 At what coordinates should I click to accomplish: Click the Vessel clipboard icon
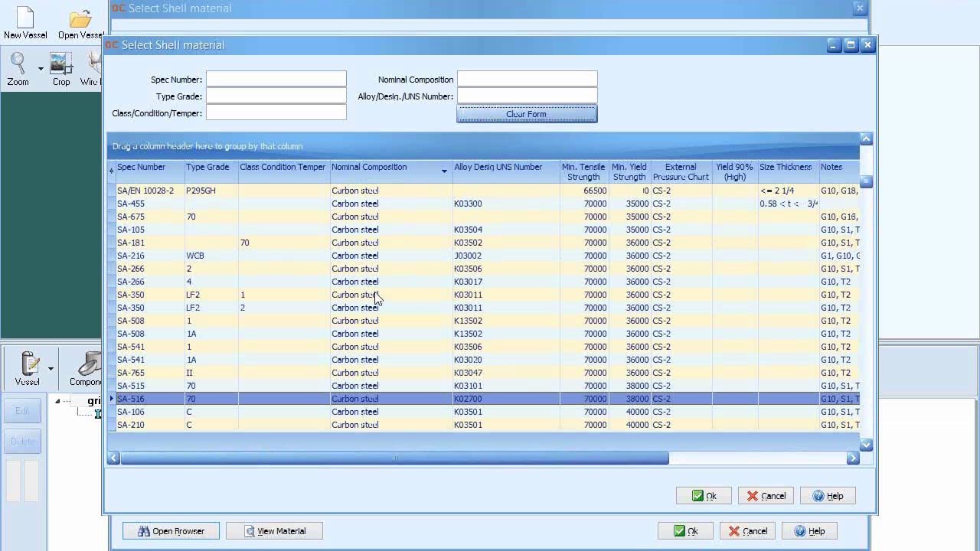point(29,363)
